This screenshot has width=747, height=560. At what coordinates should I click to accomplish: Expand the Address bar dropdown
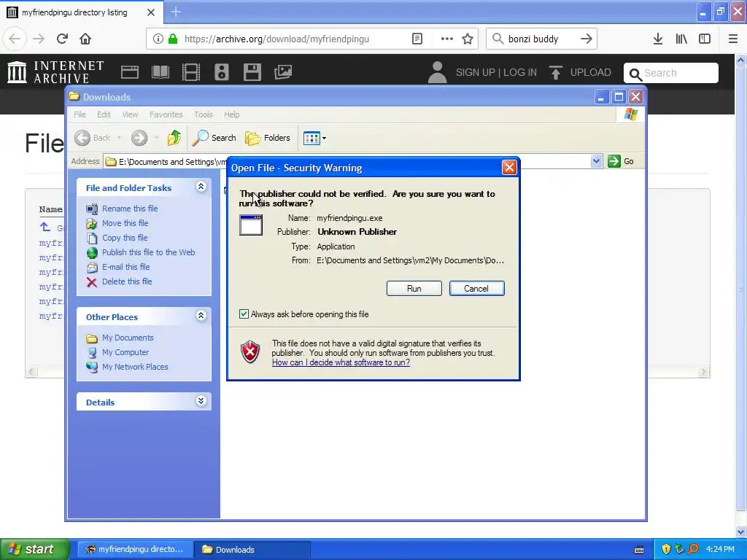tap(596, 161)
